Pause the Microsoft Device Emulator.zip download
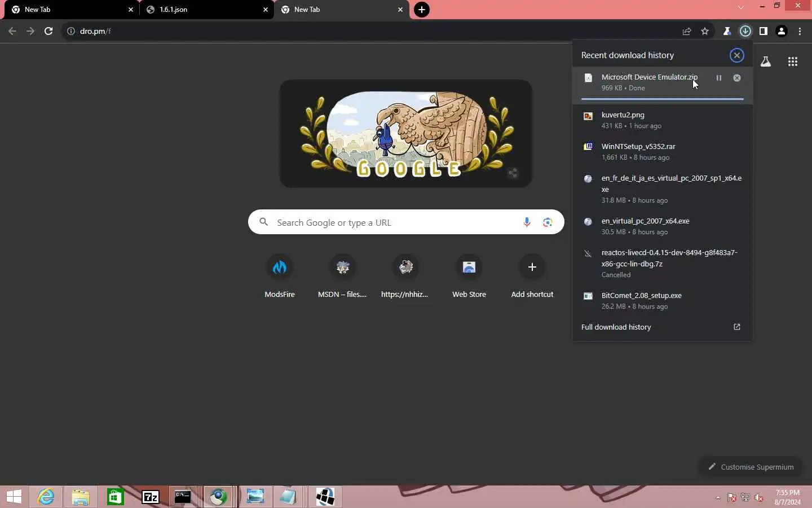Viewport: 812px width, 508px height. 718,78
